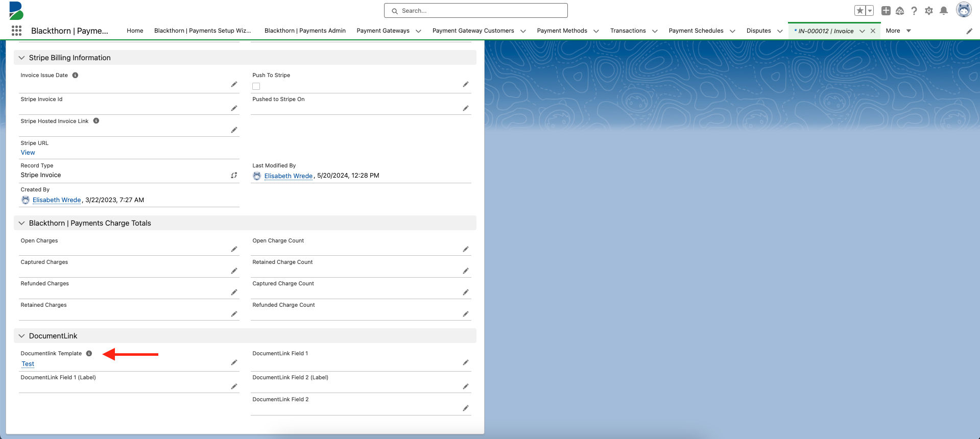The height and width of the screenshot is (439, 980).
Task: Open the Payment Methods tab dropdown
Action: tap(596, 31)
